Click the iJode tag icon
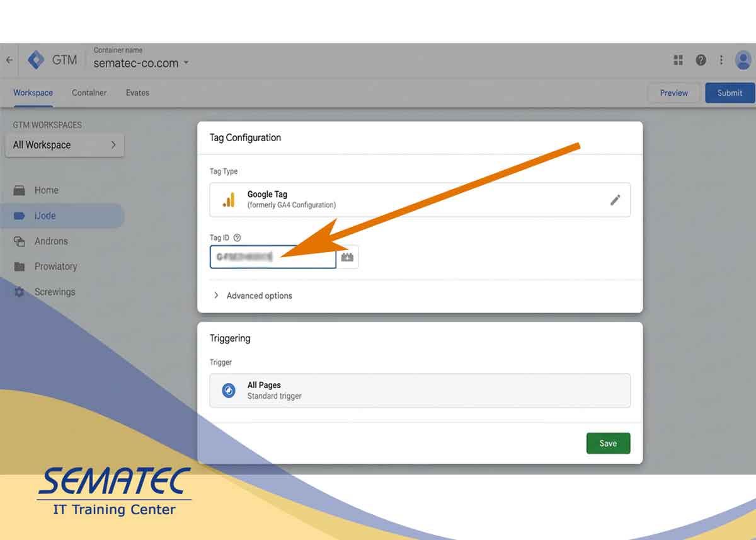The image size is (756, 540). click(20, 215)
